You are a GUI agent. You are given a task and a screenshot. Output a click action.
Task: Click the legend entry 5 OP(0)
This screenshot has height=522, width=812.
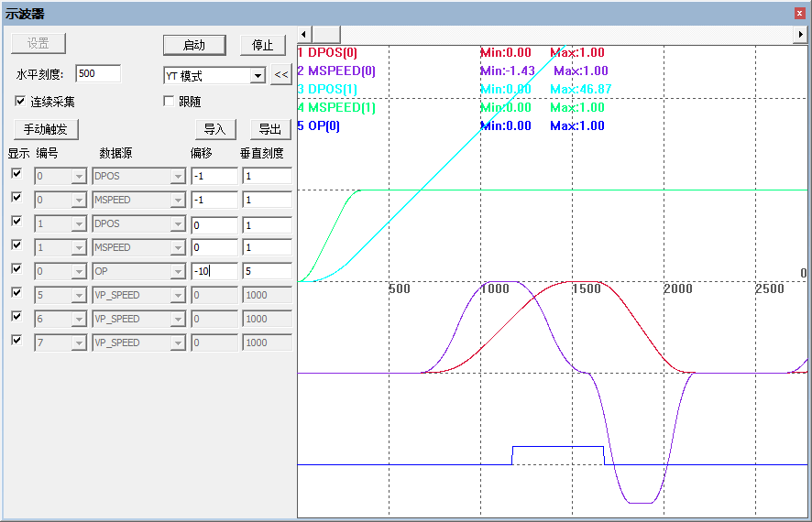point(319,125)
